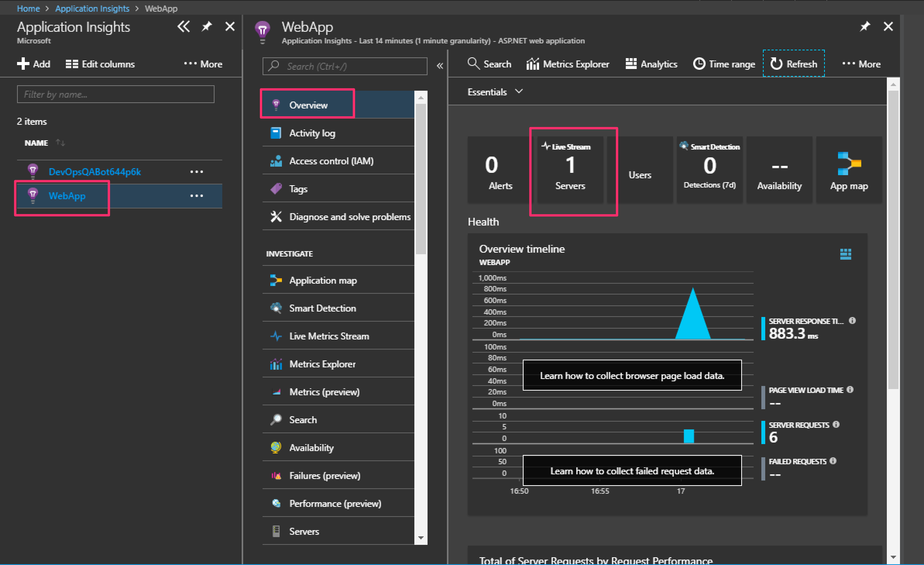Click the Filter by name input field
The height and width of the screenshot is (565, 924).
pyautogui.click(x=115, y=94)
